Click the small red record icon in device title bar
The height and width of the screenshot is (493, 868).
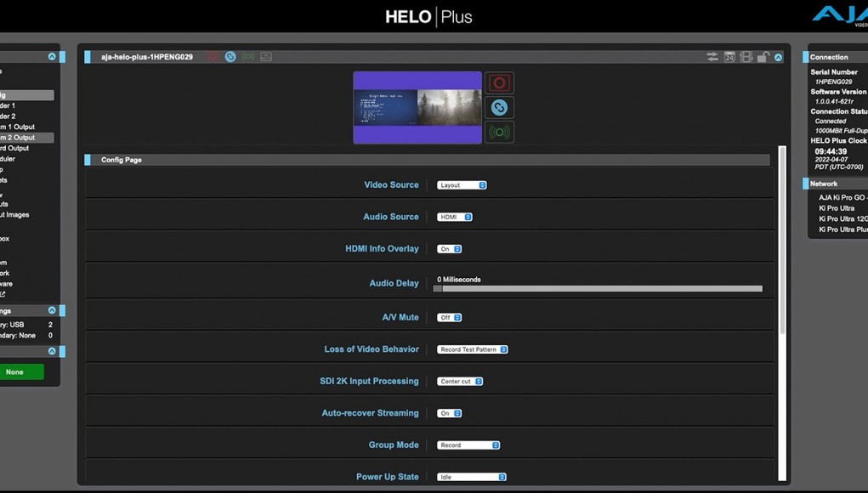pos(213,57)
